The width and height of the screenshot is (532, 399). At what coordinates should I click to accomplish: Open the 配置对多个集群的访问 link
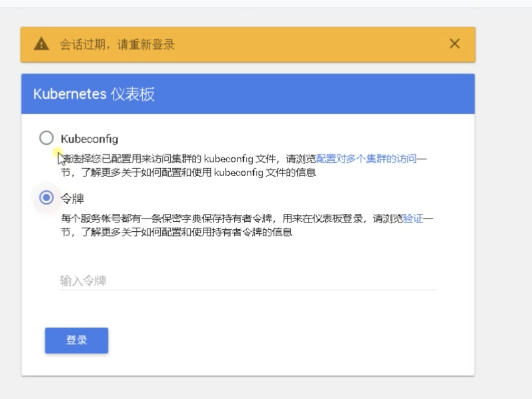(366, 158)
